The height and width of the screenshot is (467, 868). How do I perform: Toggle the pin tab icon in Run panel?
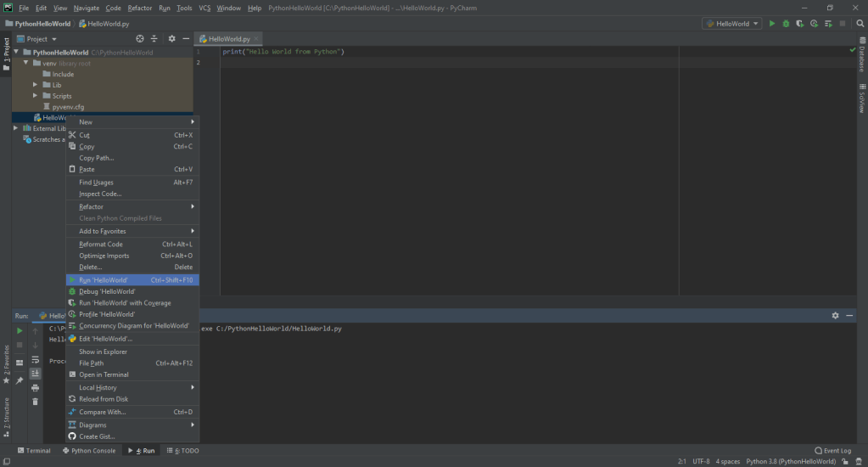point(20,380)
